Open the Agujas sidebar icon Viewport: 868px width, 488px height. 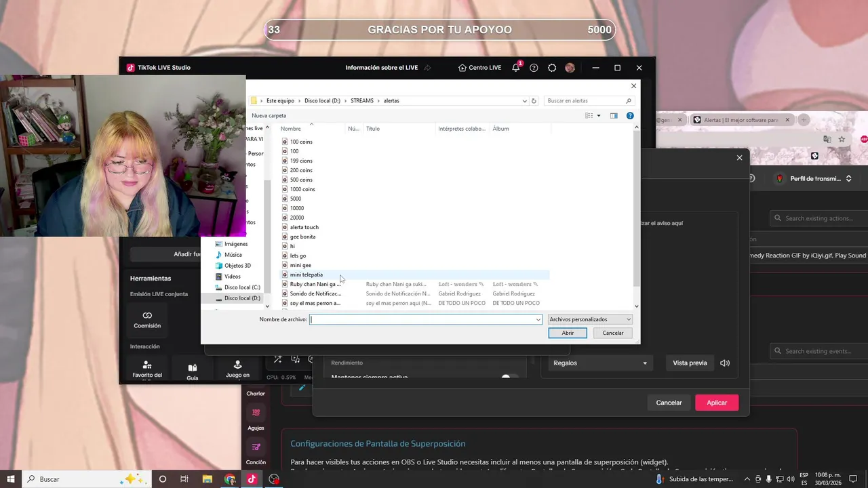[256, 419]
